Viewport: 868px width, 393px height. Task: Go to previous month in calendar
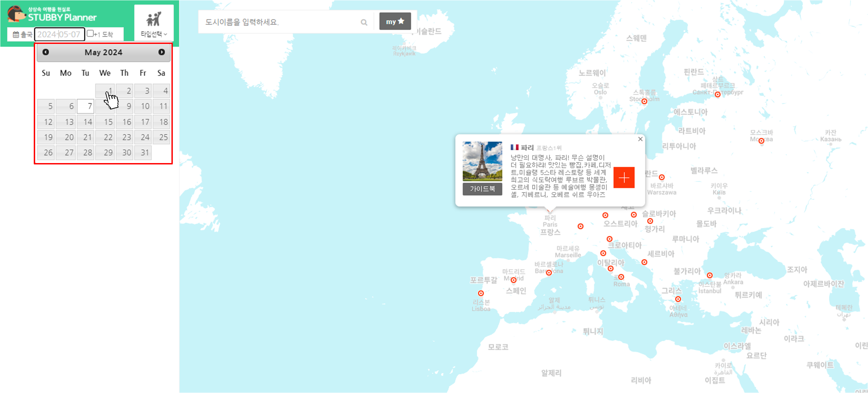click(x=46, y=52)
